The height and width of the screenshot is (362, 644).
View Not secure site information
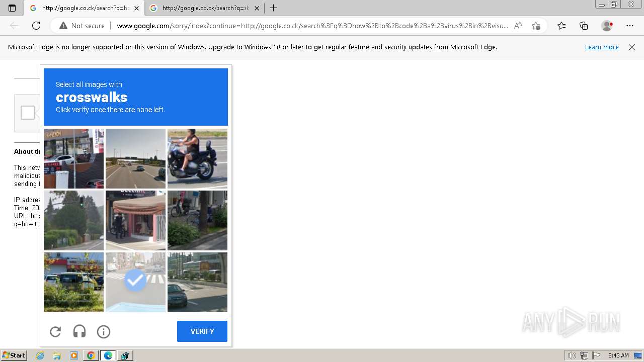pos(82,26)
